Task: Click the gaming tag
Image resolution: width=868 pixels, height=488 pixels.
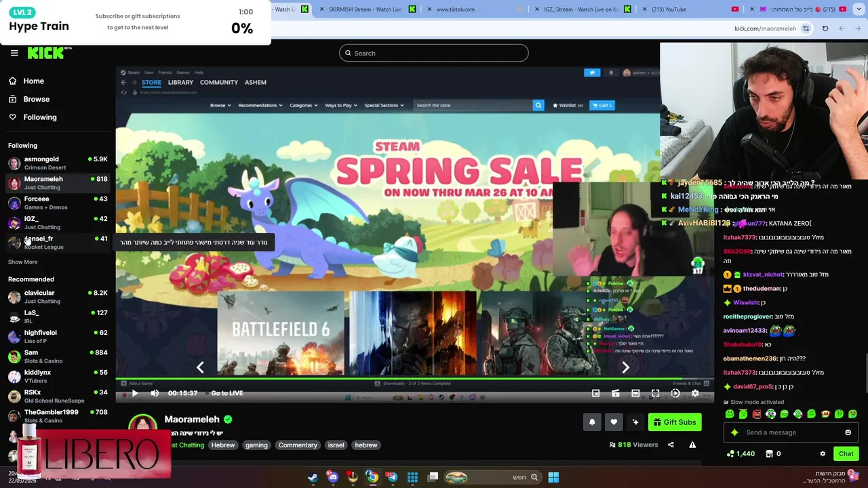Action: pyautogui.click(x=256, y=445)
